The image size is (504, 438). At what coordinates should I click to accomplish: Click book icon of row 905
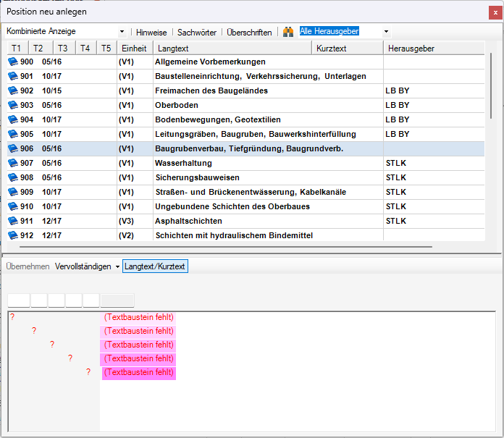(x=13, y=134)
